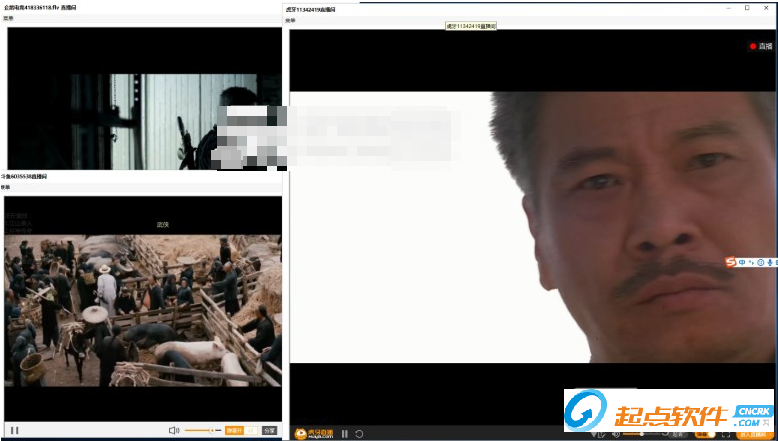Click the Huya logo in player bar

point(314,434)
